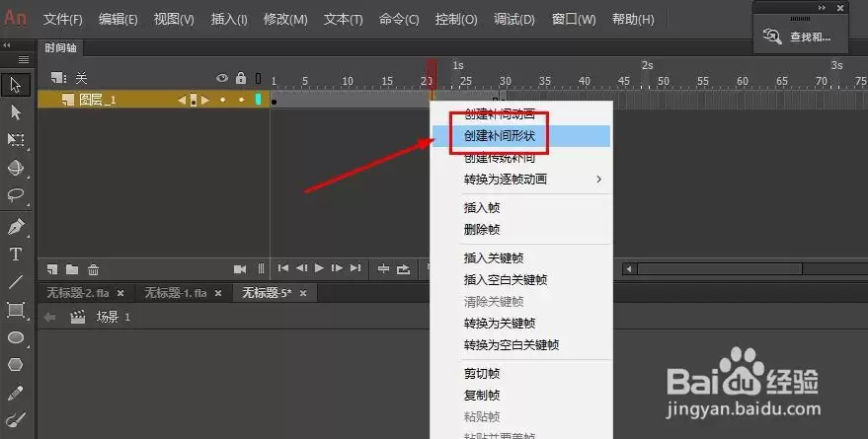Switch to the 无标题-1.fla document tab
Screen dimensions: 868x439
coord(176,293)
